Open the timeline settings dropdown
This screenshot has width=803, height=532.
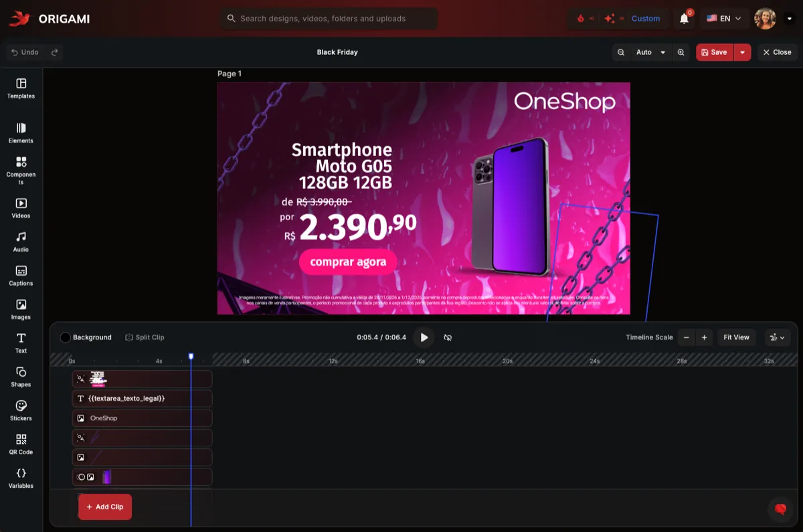(778, 338)
